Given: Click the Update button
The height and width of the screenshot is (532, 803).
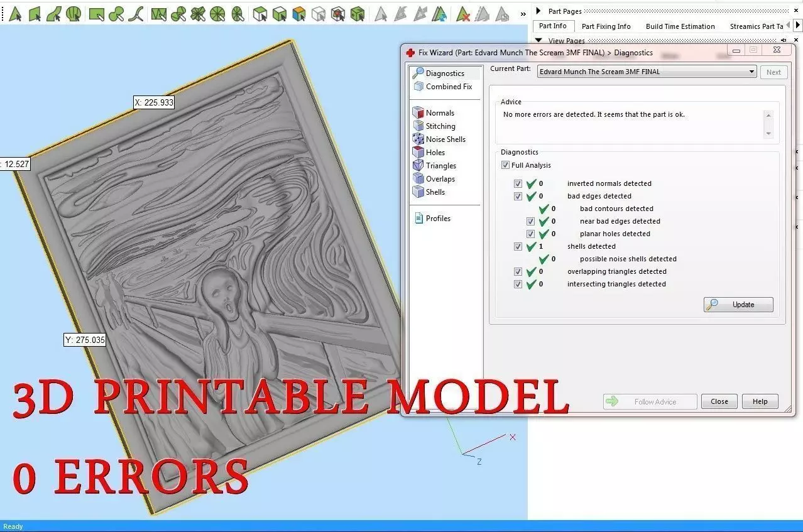Looking at the screenshot, I should [738, 305].
